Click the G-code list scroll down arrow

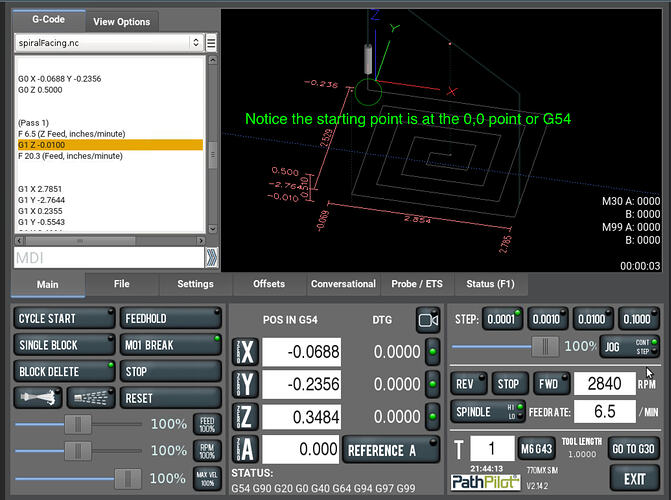[x=212, y=229]
